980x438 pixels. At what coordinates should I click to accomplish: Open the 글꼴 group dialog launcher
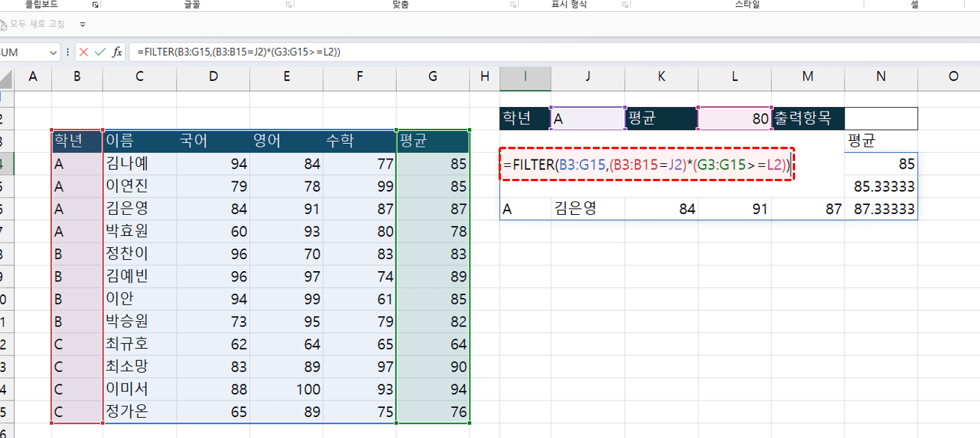point(289,4)
